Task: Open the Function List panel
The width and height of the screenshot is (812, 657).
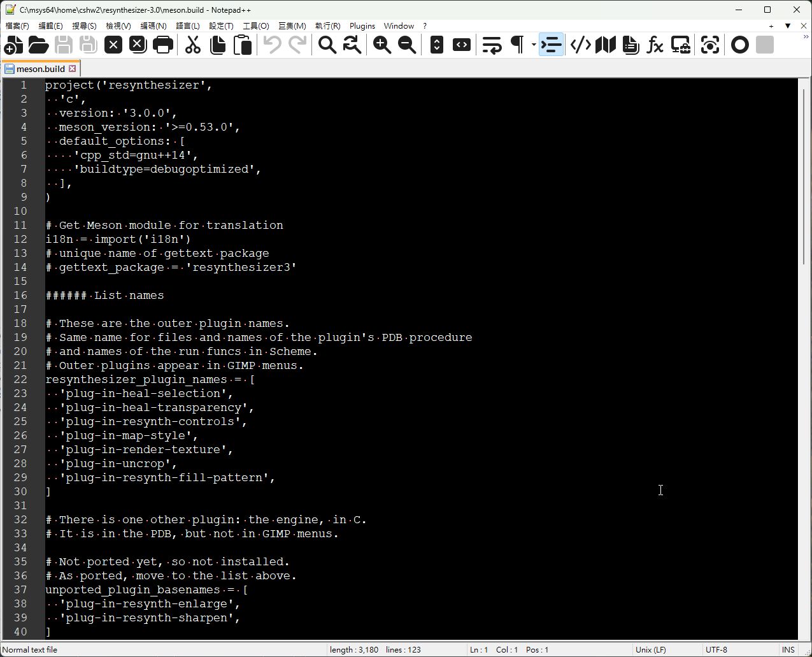Action: coord(655,45)
